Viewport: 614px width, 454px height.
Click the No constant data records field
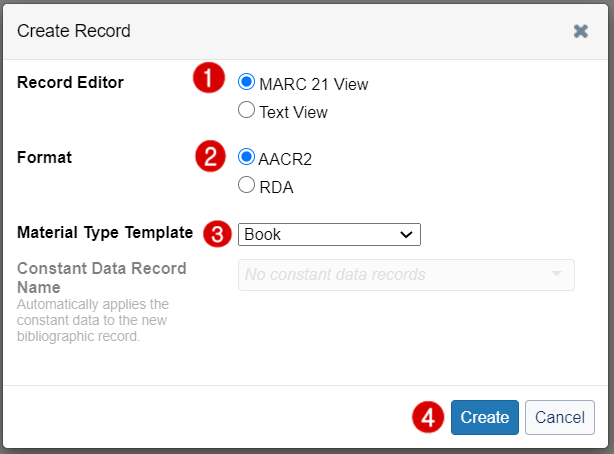tap(406, 275)
